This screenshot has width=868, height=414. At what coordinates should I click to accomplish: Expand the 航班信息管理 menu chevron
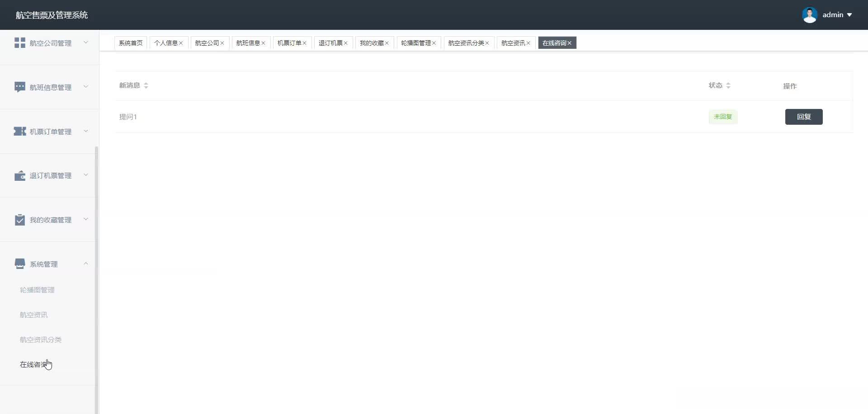point(86,87)
